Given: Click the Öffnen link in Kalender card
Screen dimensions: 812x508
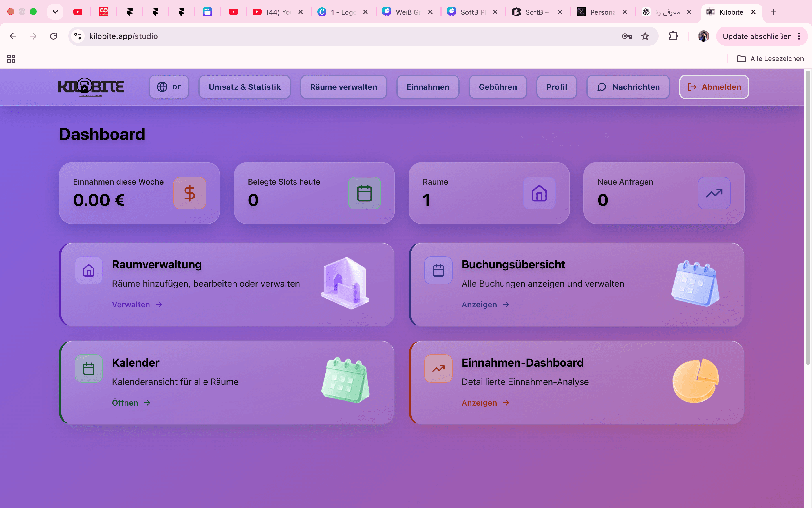Looking at the screenshot, I should pos(131,402).
